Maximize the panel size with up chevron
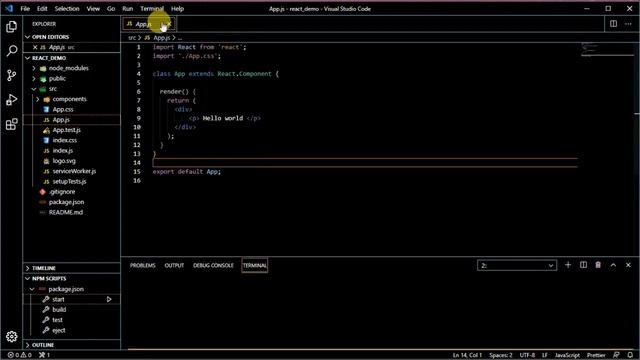Image resolution: width=640 pixels, height=360 pixels. (613, 265)
